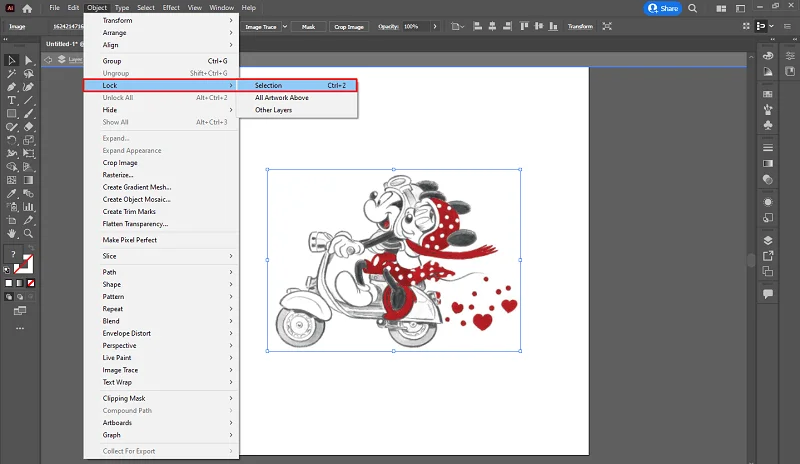This screenshot has height=464, width=800.
Task: Open the Effect menu
Action: click(x=171, y=8)
